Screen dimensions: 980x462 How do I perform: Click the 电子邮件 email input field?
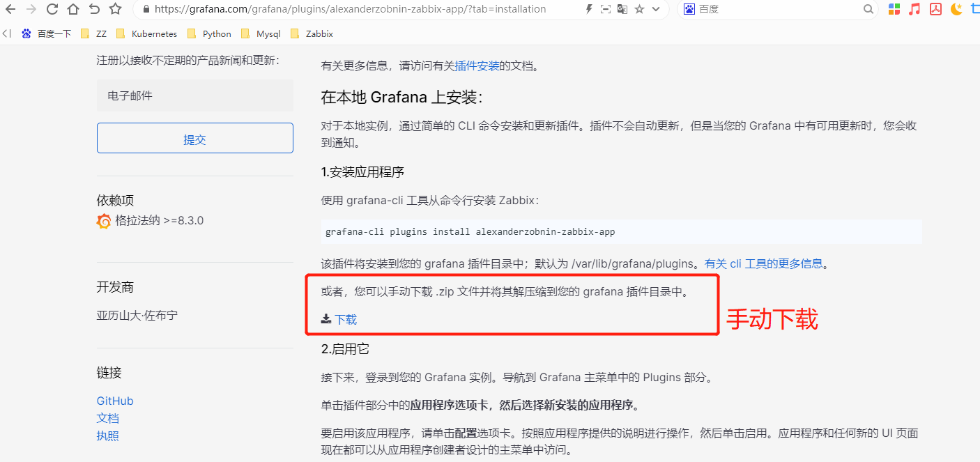(x=194, y=95)
